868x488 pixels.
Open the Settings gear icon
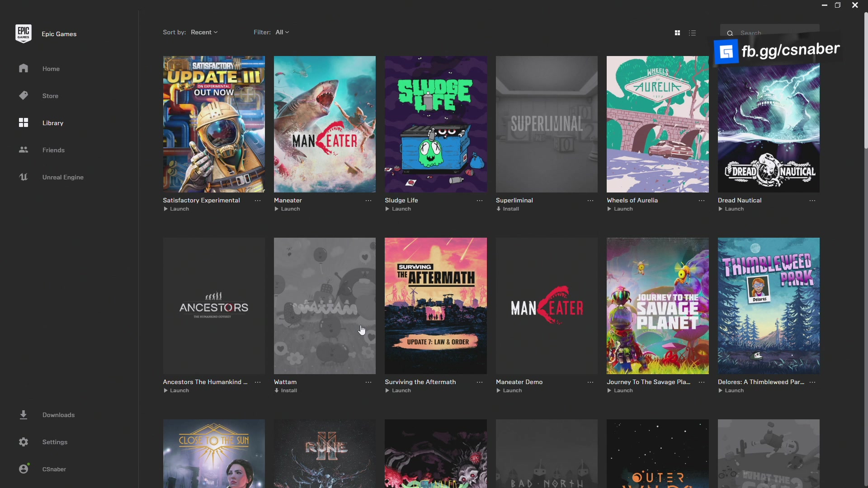24,441
